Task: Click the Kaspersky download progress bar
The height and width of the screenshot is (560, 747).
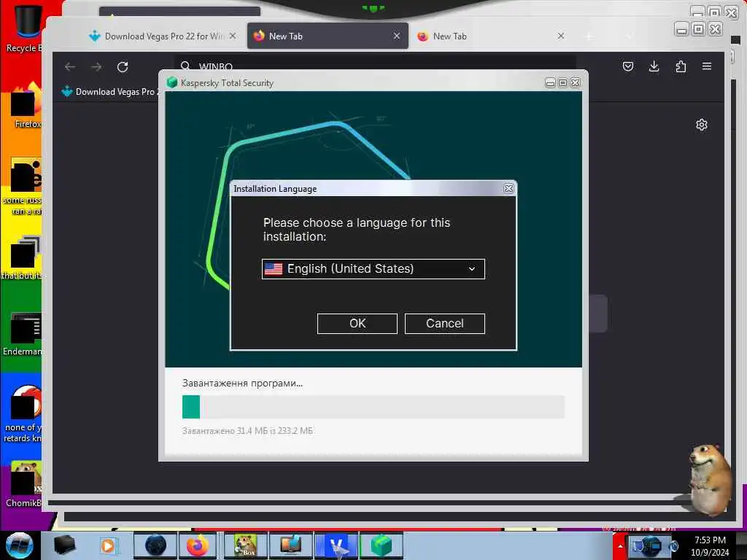Action: click(x=373, y=407)
